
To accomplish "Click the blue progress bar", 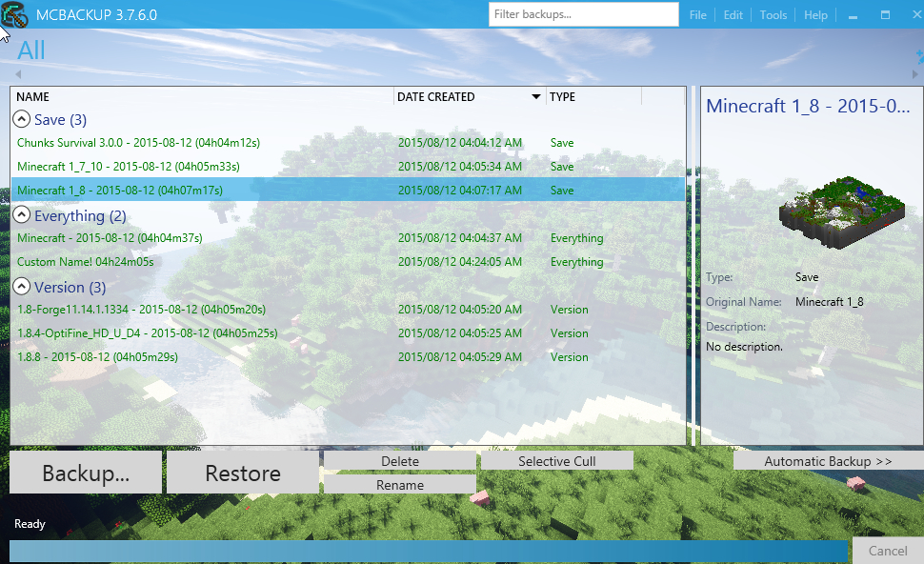I will pos(429,552).
